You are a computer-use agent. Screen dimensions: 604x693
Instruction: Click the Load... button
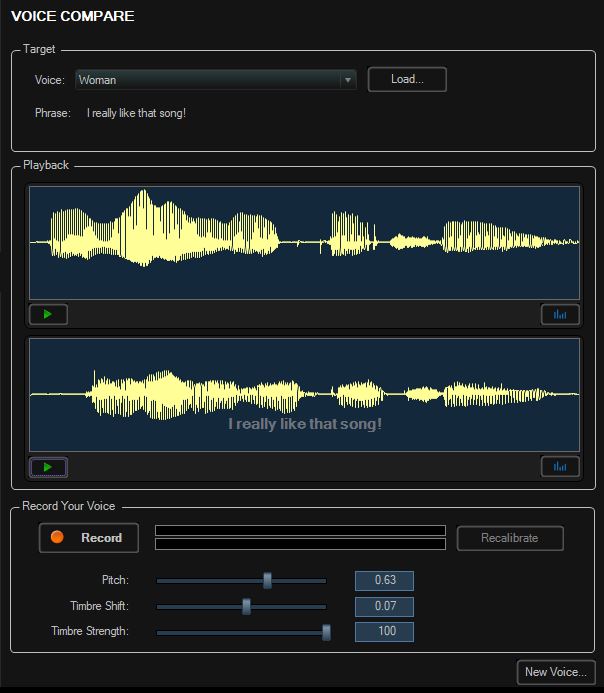tap(407, 80)
